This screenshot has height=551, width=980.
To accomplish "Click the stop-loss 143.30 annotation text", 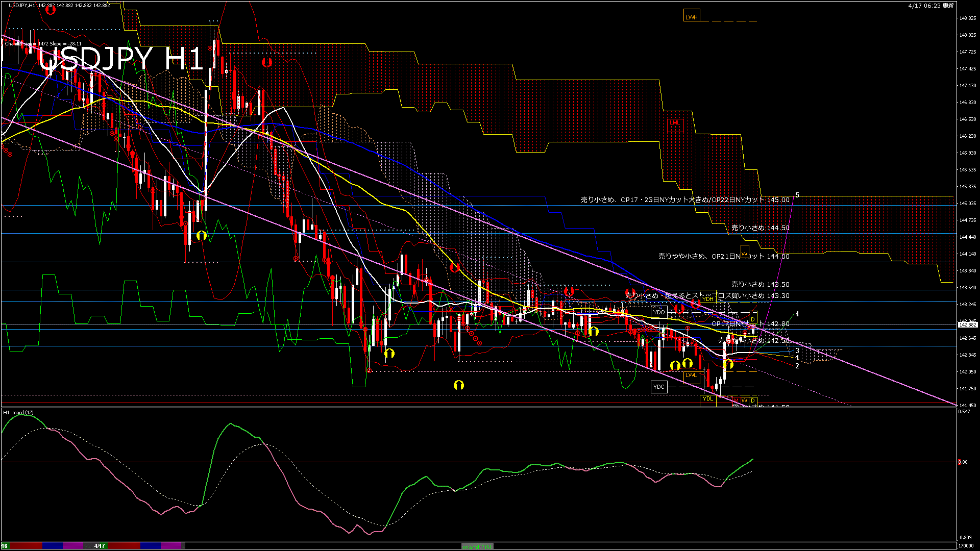I will point(707,295).
